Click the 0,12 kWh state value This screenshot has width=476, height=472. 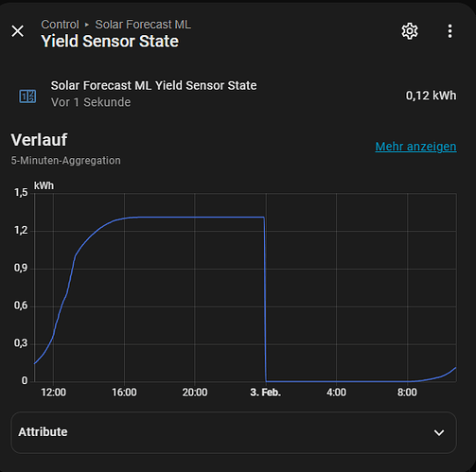point(431,96)
